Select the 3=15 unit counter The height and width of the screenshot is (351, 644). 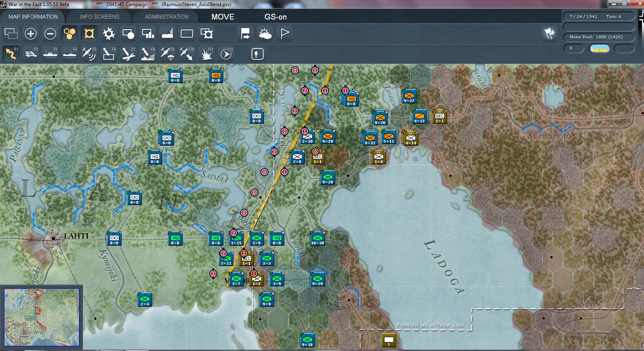pos(236,239)
